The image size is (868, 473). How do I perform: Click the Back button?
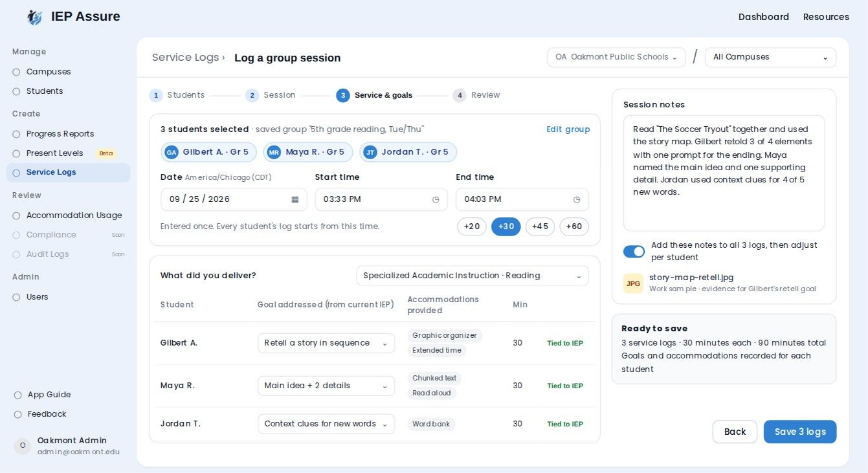735,432
